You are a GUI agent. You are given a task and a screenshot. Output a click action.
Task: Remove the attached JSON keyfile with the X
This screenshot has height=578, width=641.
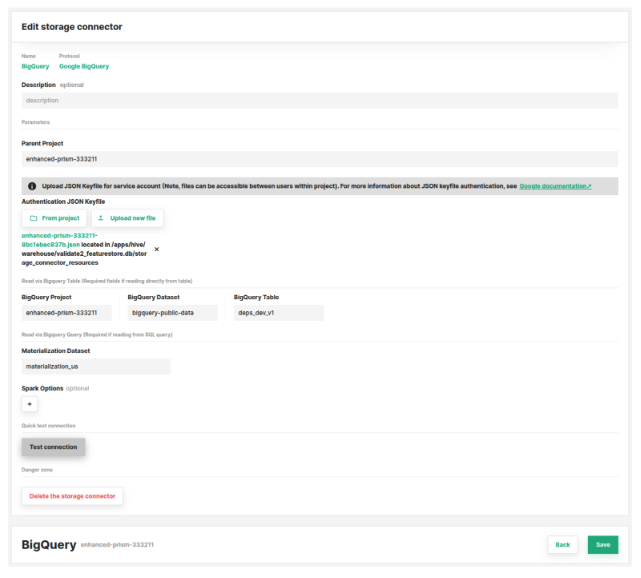click(157, 249)
